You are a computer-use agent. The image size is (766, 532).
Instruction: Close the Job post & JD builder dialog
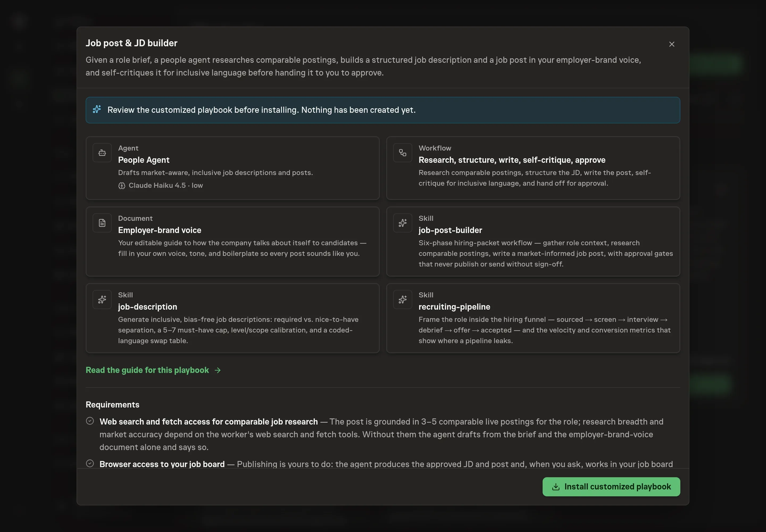(x=672, y=44)
